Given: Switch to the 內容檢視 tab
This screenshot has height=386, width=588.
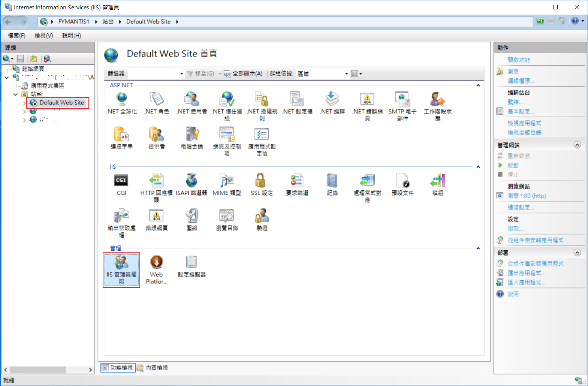Looking at the screenshot, I should [153, 368].
